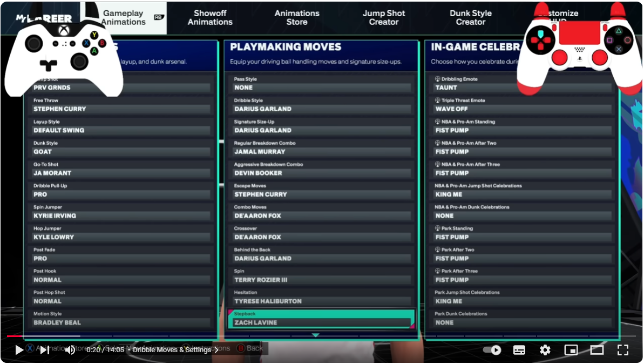
Task: Open the Jump Shot Creator tab
Action: point(384,18)
